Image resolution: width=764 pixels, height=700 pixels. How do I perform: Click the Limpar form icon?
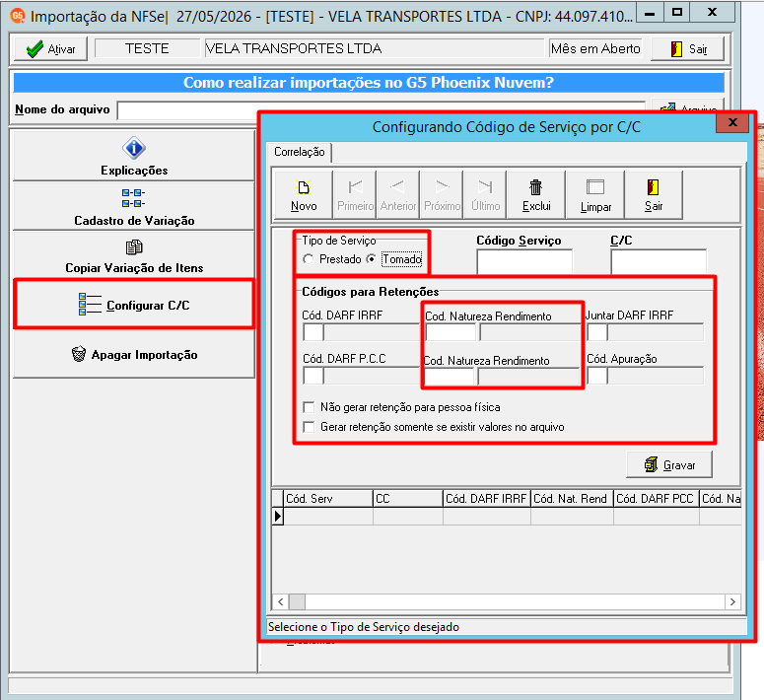pos(594,187)
